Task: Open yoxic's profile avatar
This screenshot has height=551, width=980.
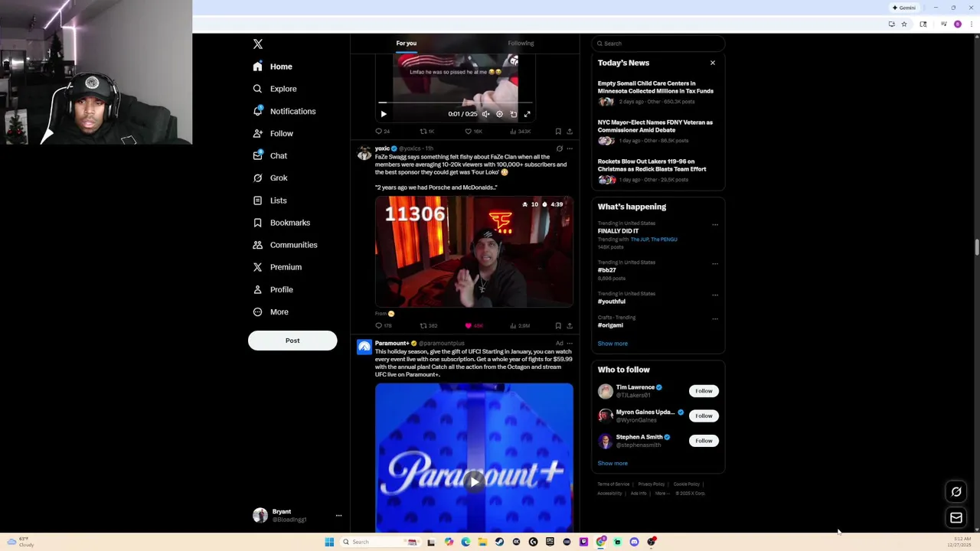Action: pos(364,153)
